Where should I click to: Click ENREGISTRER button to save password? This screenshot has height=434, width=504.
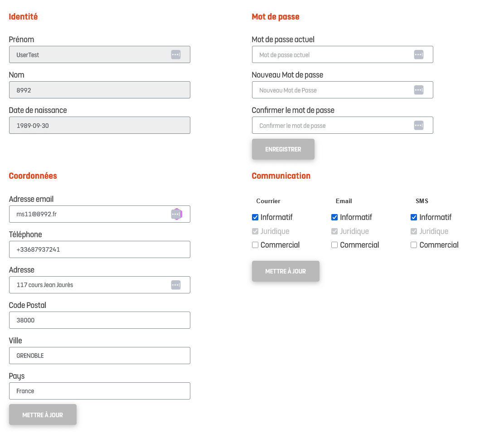point(283,149)
